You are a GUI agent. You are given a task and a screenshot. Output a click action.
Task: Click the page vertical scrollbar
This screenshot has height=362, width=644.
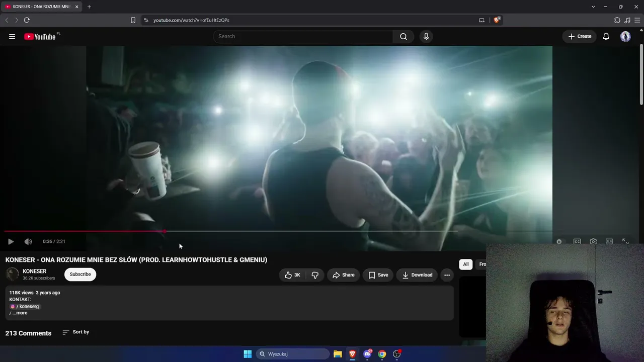click(x=641, y=74)
